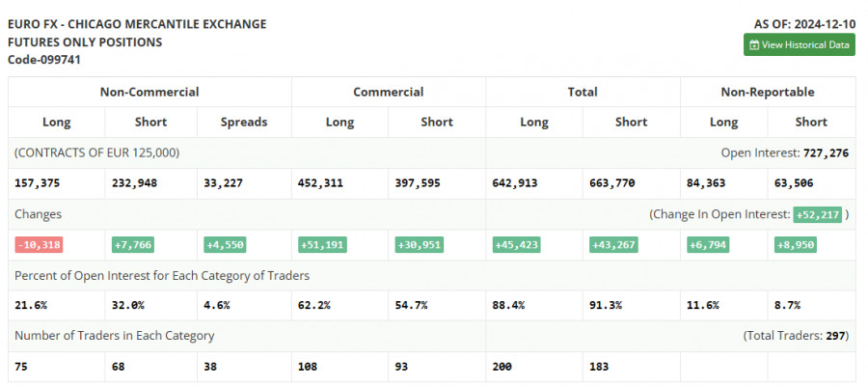Image resolution: width=868 pixels, height=387 pixels.
Task: Click the Total Traders: 297 label
Action: click(796, 336)
